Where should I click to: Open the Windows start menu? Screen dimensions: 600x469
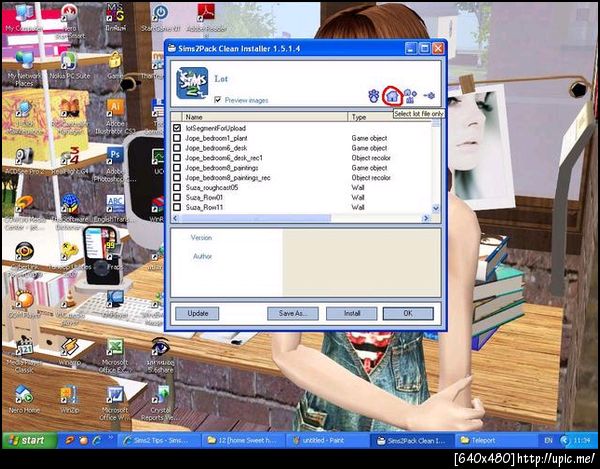pos(28,440)
